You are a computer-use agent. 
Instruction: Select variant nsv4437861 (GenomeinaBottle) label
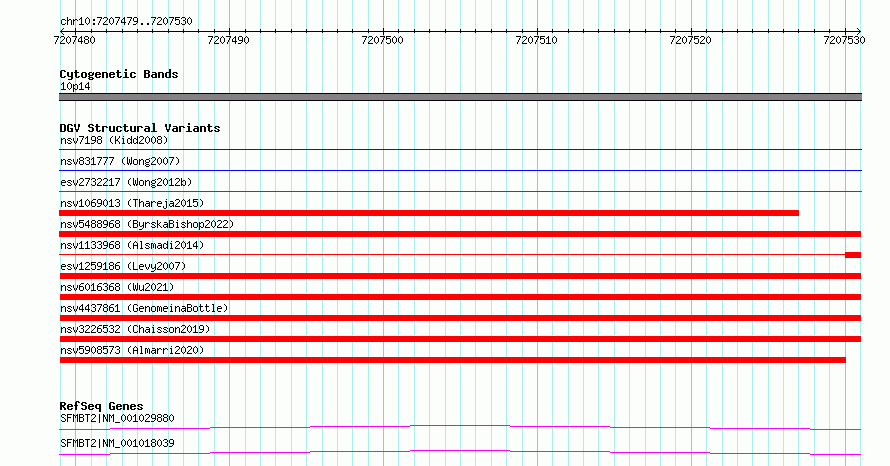coord(144,308)
